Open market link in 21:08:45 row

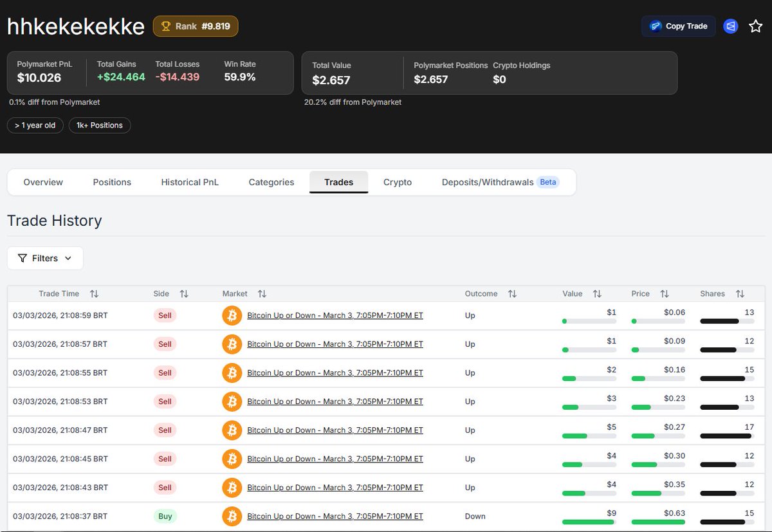335,459
